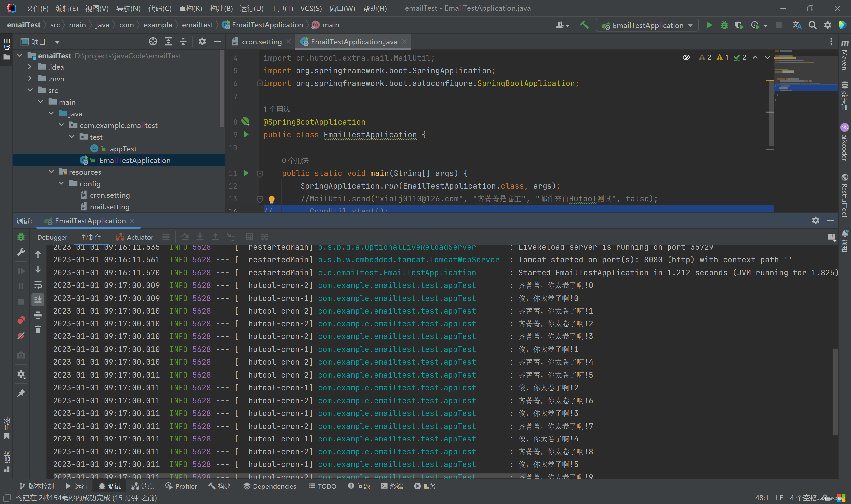Screen dimensions: 851x504
Task: Open Search Everywhere magnifier icon
Action: [x=812, y=25]
